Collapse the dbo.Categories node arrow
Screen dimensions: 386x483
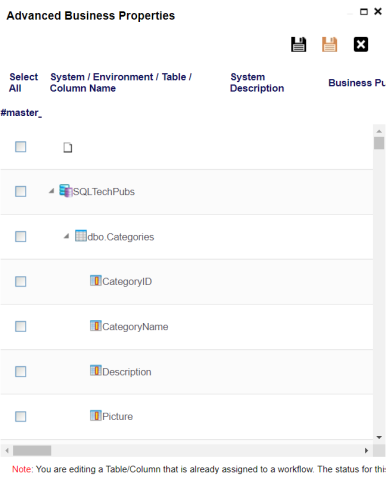point(66,236)
